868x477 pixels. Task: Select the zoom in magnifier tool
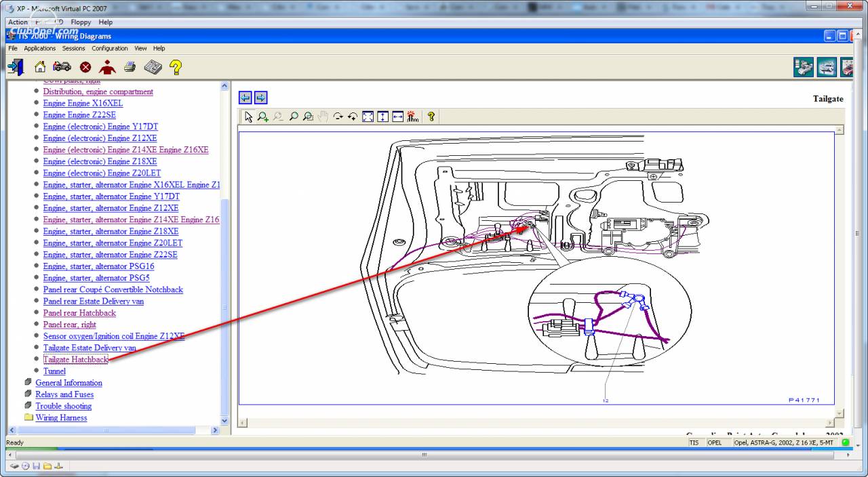click(x=263, y=117)
